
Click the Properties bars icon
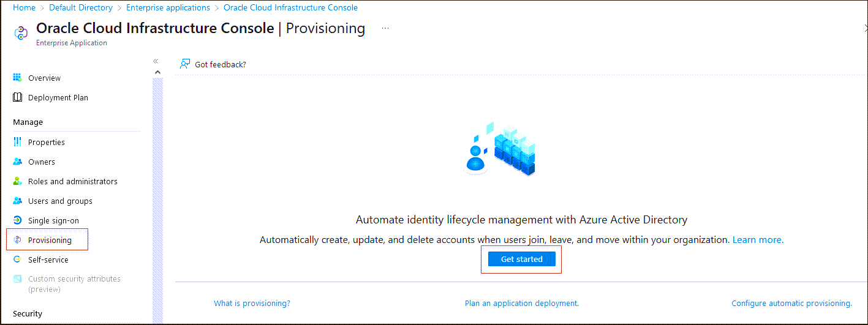pos(17,142)
